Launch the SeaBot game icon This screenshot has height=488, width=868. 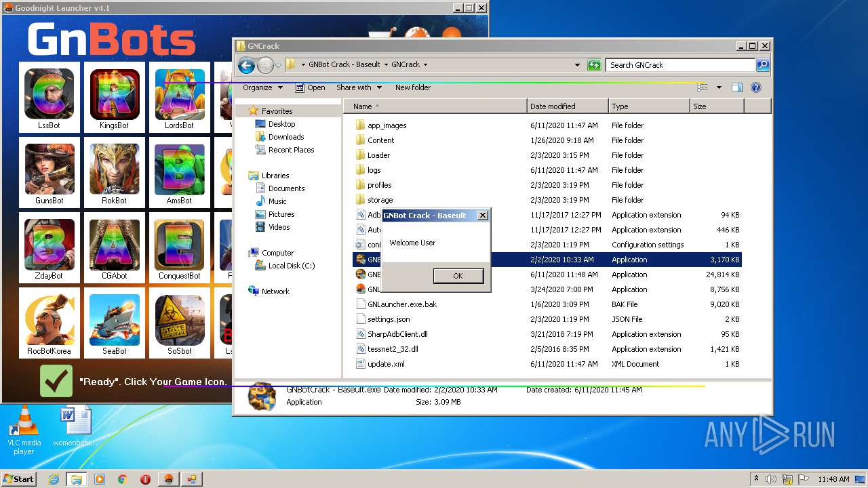(114, 323)
